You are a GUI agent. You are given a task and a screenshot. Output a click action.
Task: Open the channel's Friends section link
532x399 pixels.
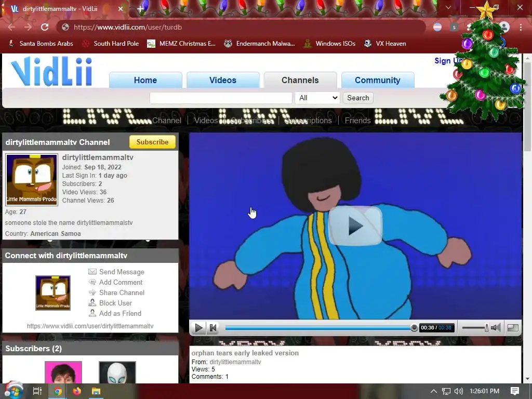[357, 121]
